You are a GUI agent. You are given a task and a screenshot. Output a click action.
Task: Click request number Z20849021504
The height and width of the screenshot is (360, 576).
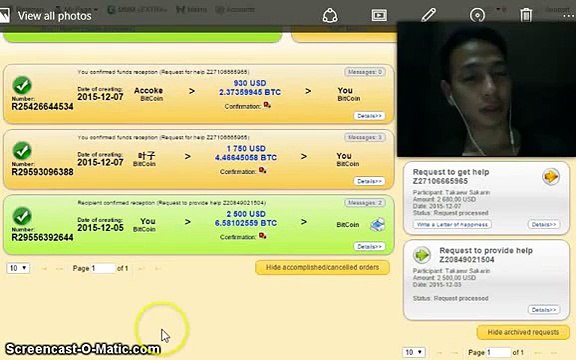[467, 259]
